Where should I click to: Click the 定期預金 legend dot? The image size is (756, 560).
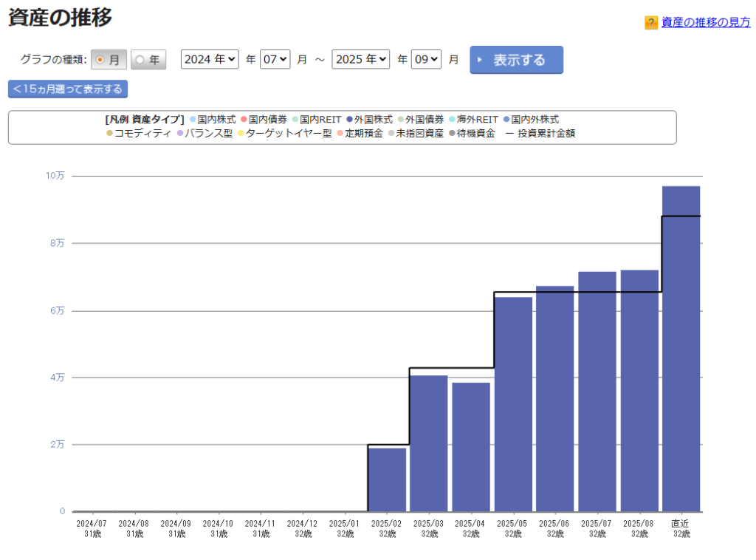(x=341, y=134)
